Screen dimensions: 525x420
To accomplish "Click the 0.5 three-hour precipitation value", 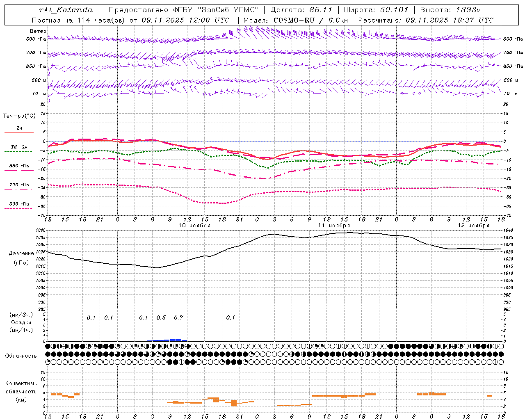I will coord(161,317).
